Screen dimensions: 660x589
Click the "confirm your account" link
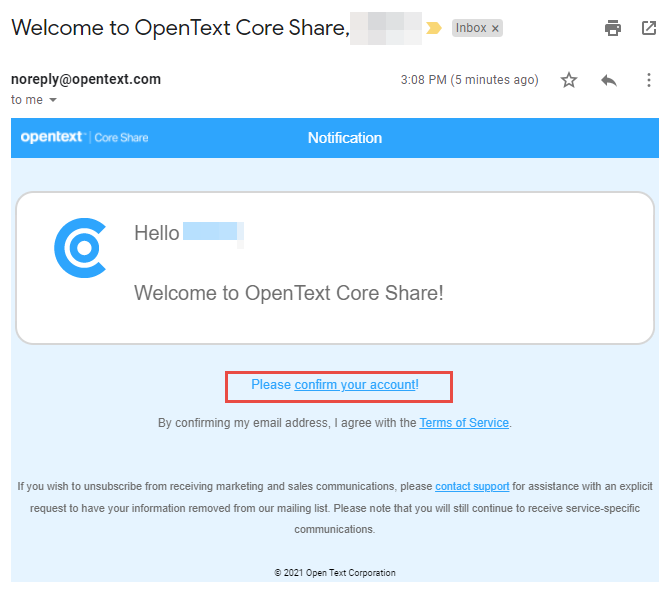pos(354,385)
